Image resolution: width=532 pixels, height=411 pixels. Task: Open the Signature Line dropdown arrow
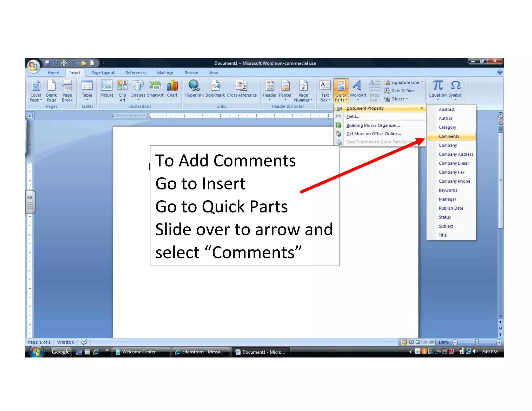coord(422,82)
